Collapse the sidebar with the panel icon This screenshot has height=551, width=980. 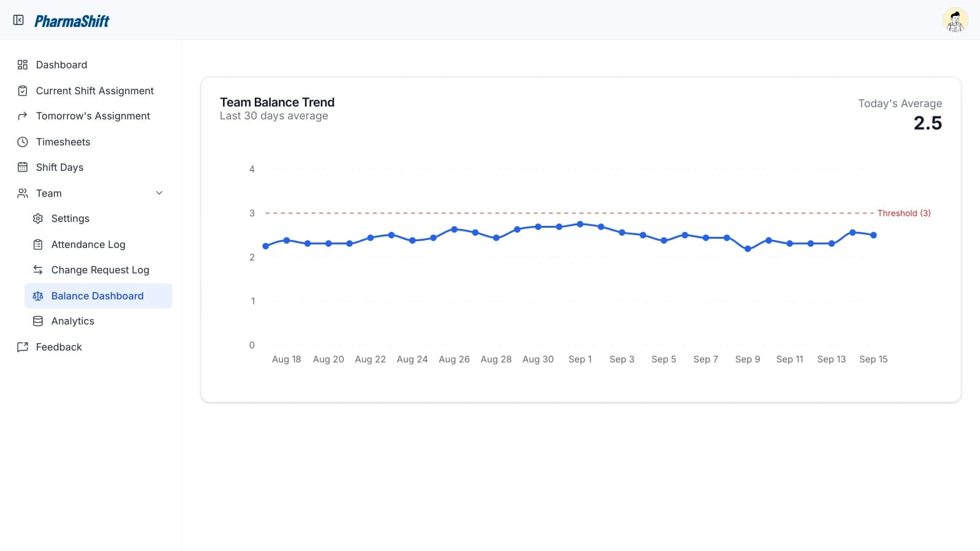coord(18,20)
